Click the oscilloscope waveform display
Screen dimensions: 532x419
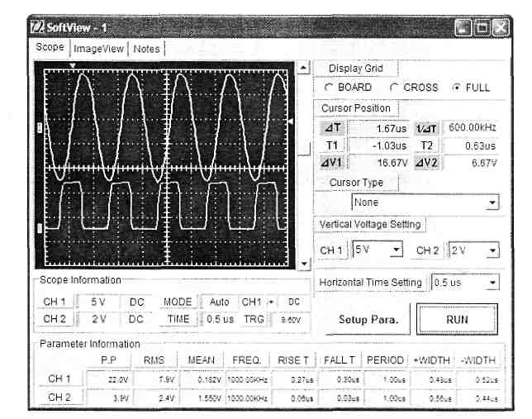(x=165, y=165)
